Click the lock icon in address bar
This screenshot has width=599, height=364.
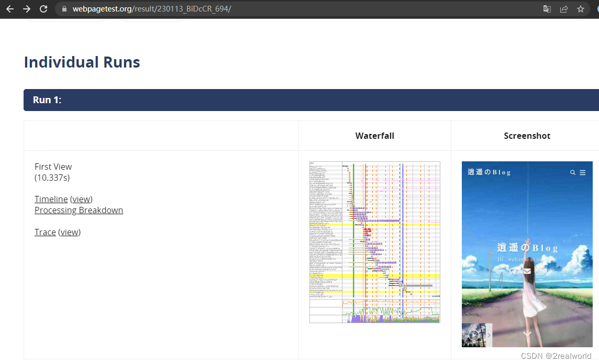click(64, 9)
